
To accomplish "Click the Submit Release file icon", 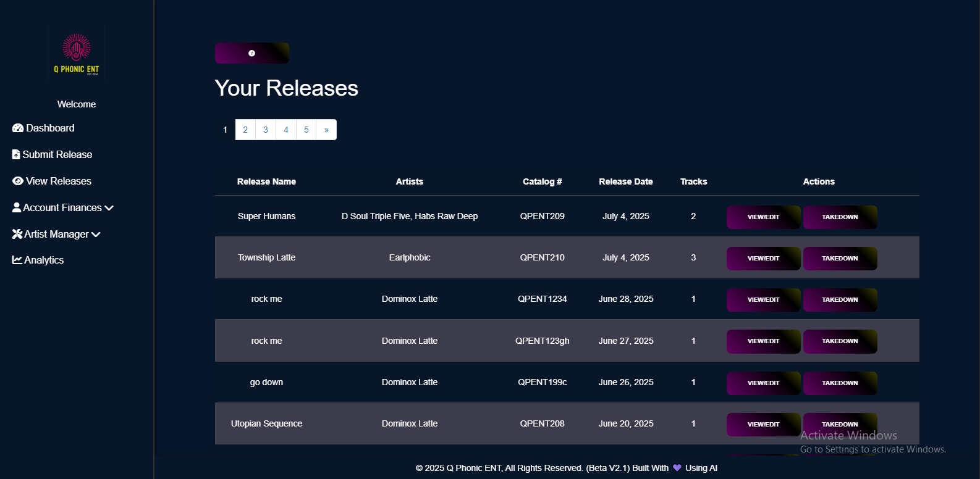I will (16, 154).
